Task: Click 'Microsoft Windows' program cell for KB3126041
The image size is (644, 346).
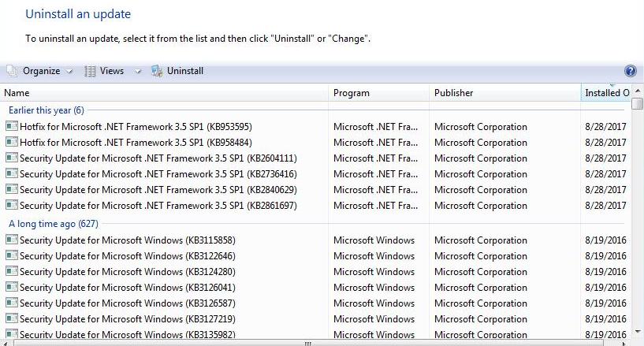Action: pyautogui.click(x=374, y=287)
